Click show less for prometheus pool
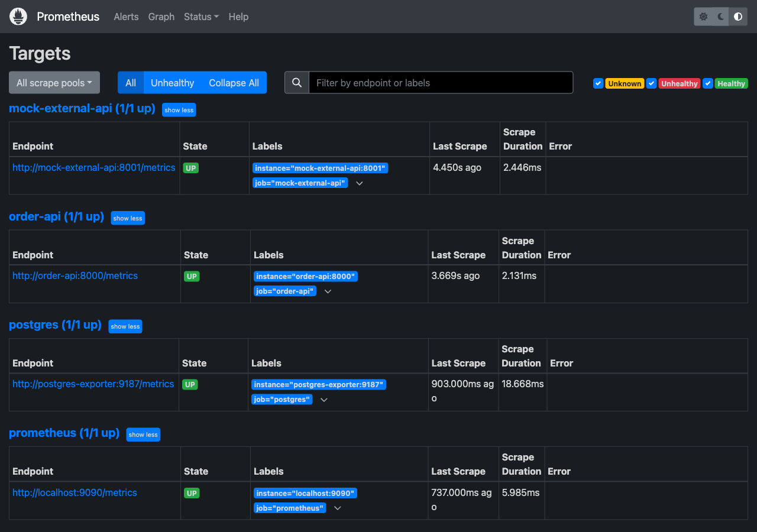This screenshot has height=532, width=757. (143, 434)
